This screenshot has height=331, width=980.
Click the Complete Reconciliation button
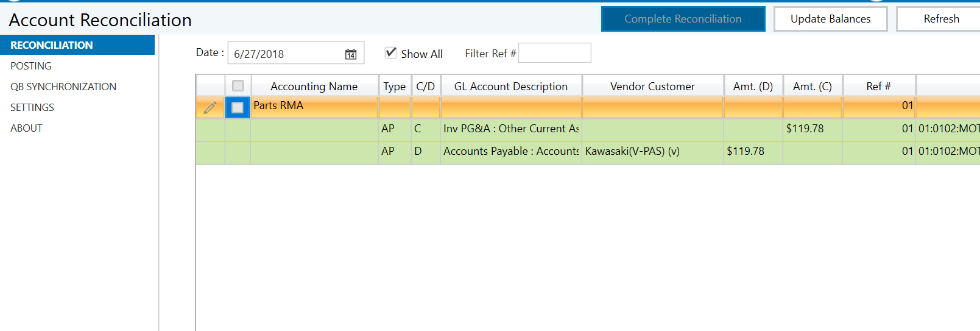[x=683, y=19]
